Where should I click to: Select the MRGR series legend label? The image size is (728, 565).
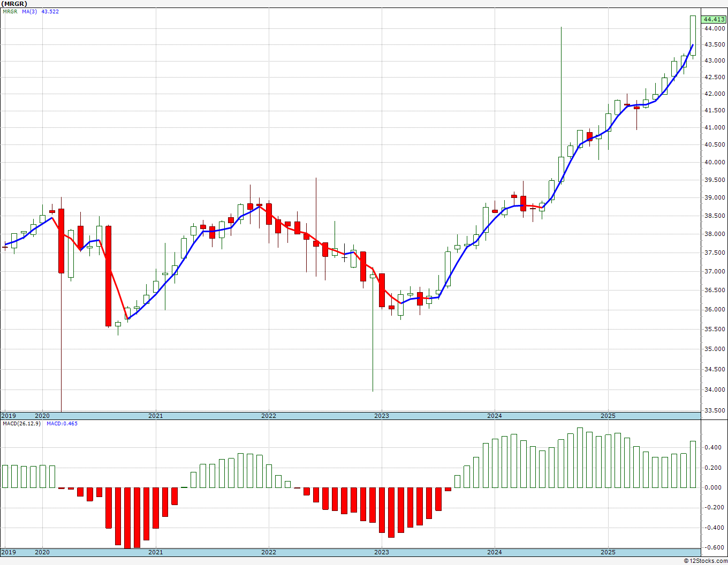pos(10,11)
